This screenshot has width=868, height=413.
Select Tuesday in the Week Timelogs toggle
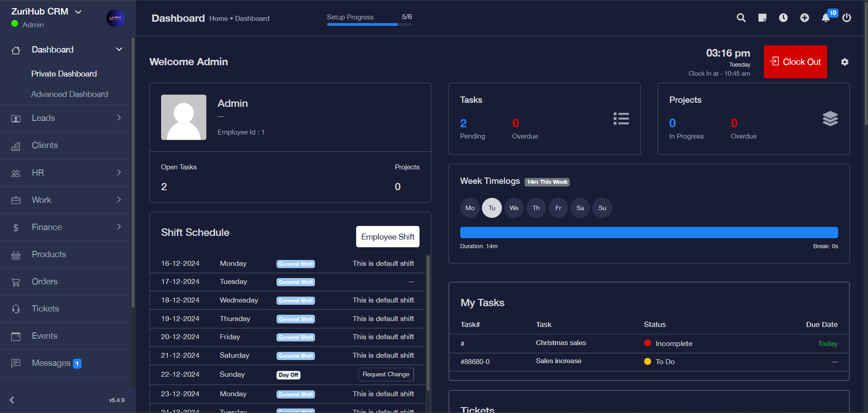point(491,207)
